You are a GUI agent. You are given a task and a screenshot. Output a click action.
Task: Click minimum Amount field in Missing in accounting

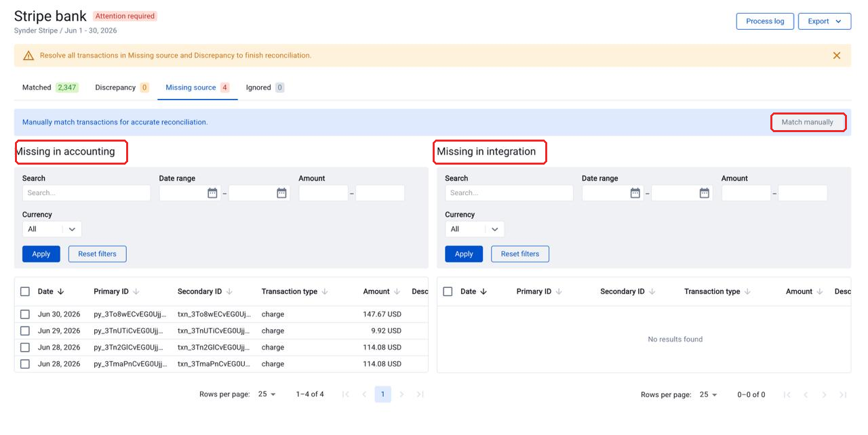(x=323, y=193)
